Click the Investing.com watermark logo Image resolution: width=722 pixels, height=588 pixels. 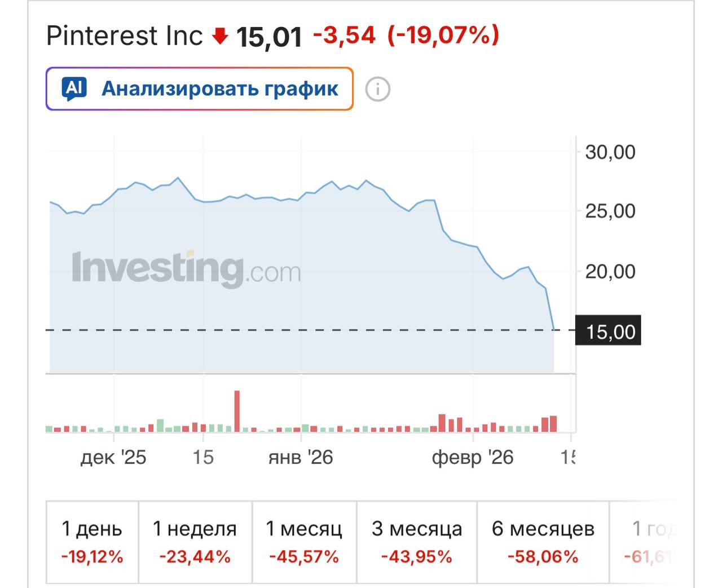pos(186,267)
